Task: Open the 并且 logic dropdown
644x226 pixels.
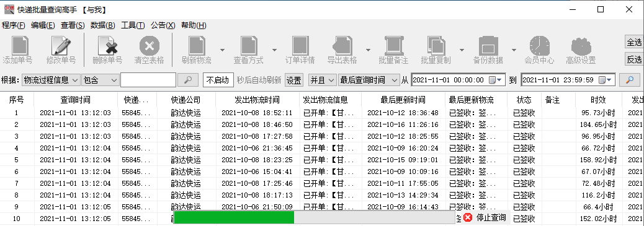Action: (x=323, y=80)
